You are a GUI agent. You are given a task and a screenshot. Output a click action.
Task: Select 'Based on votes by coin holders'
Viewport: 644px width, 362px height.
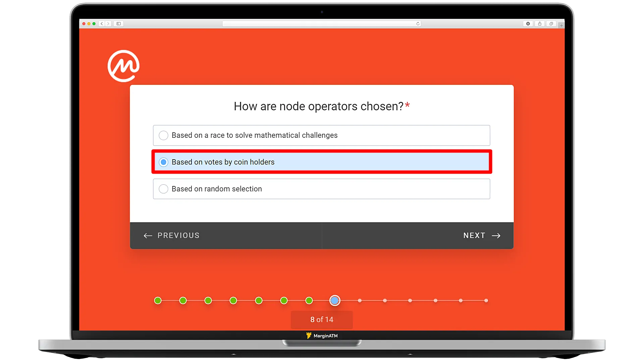163,162
